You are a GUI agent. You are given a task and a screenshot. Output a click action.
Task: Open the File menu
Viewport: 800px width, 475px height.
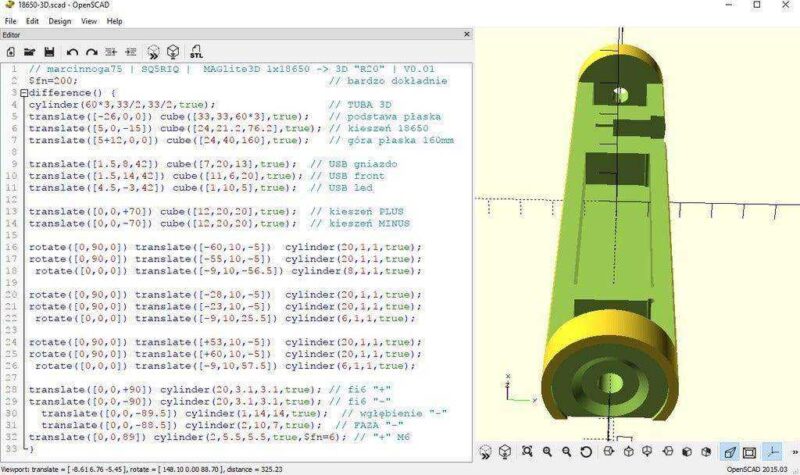click(x=10, y=21)
